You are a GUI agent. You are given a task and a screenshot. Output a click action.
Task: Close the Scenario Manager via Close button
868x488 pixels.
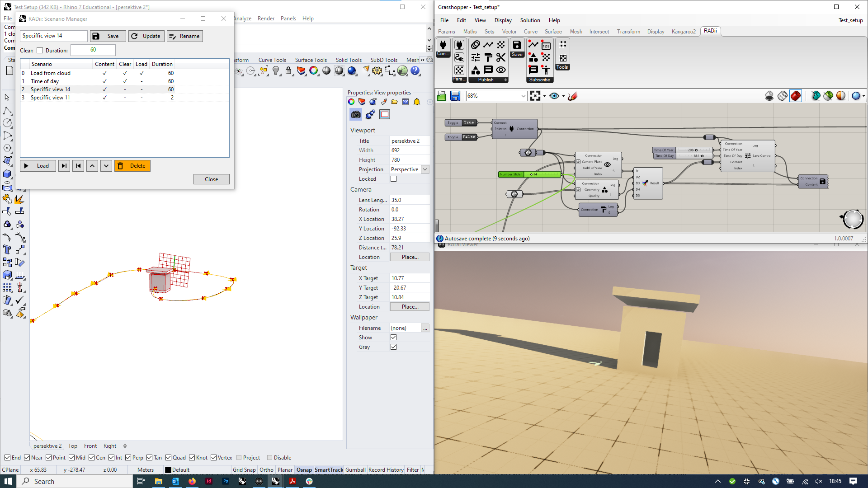[212, 179]
